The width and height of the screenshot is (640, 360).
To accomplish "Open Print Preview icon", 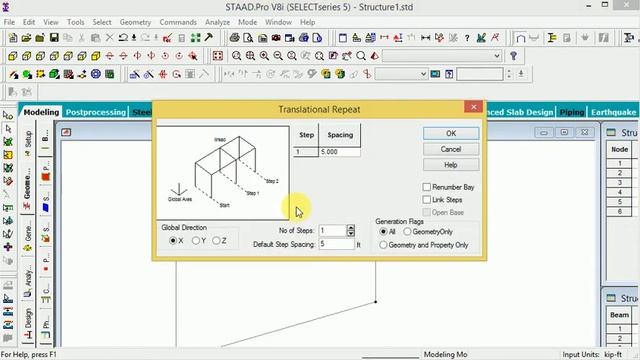I will (x=248, y=38).
